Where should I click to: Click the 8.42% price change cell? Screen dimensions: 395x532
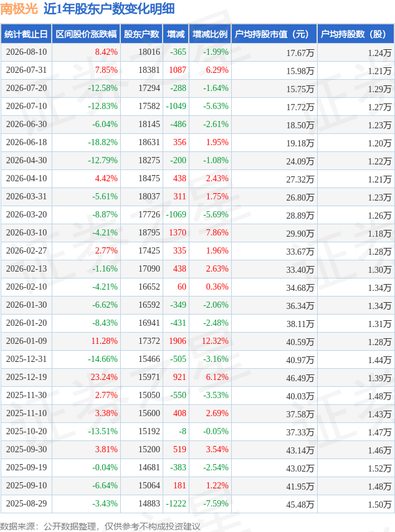click(106, 52)
